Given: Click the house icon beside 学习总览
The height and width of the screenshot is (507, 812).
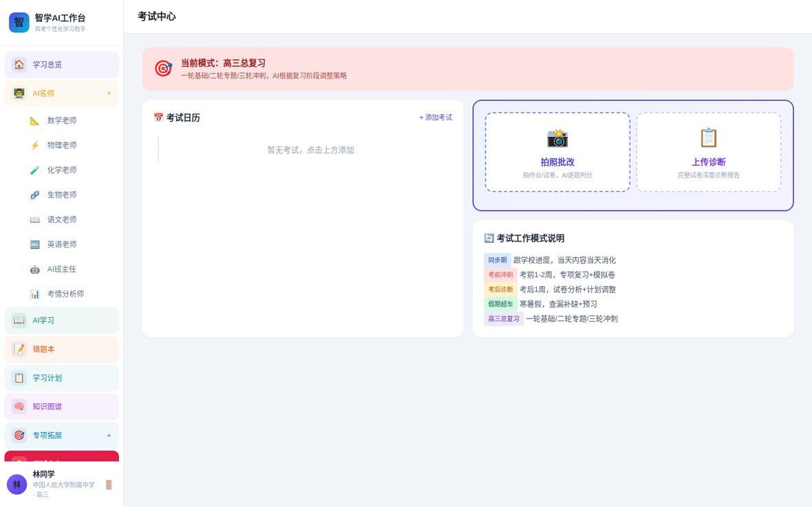Looking at the screenshot, I should click(x=19, y=64).
